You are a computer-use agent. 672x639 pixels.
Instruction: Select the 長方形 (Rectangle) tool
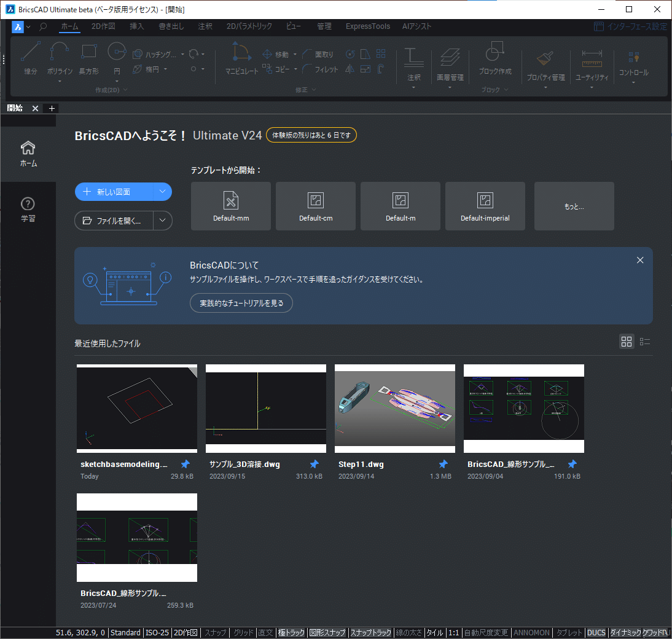click(88, 60)
